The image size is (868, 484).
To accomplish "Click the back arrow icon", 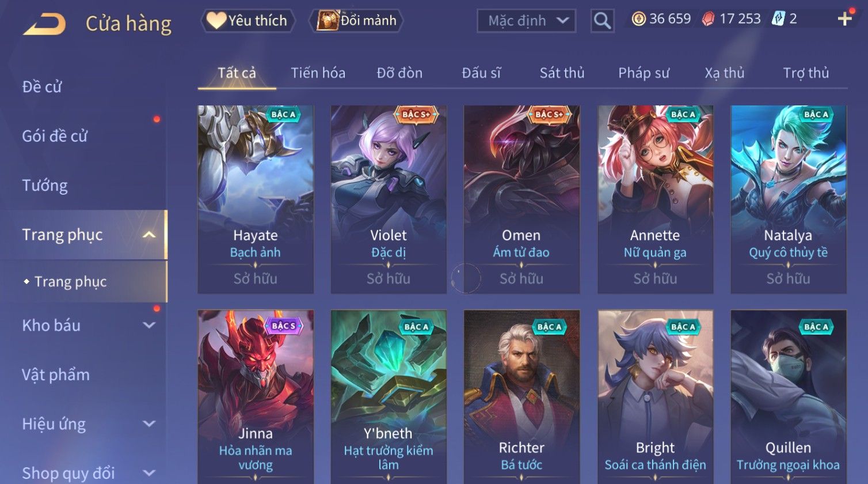I will [x=44, y=24].
